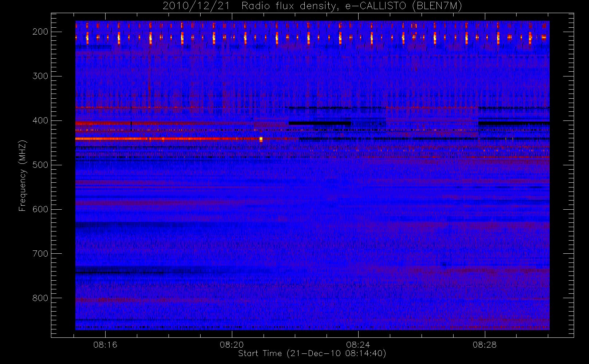
Task: Click the 08:16 time tick label
Action: [105, 345]
